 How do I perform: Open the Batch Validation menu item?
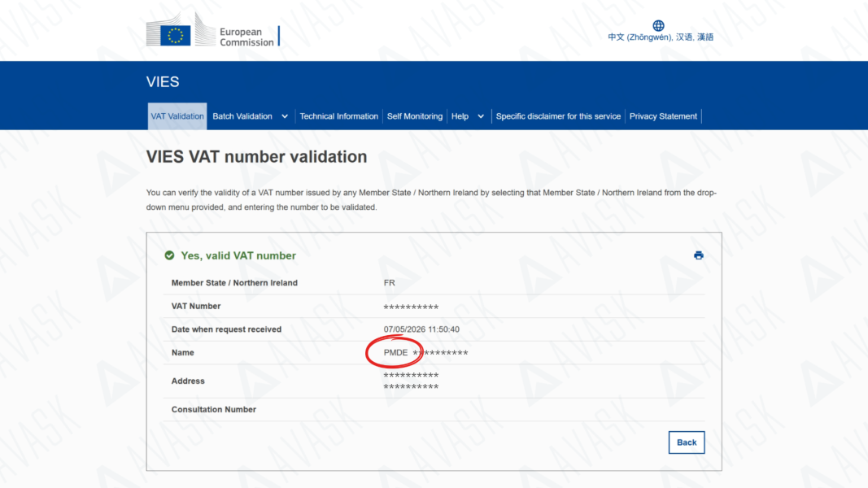pos(242,116)
